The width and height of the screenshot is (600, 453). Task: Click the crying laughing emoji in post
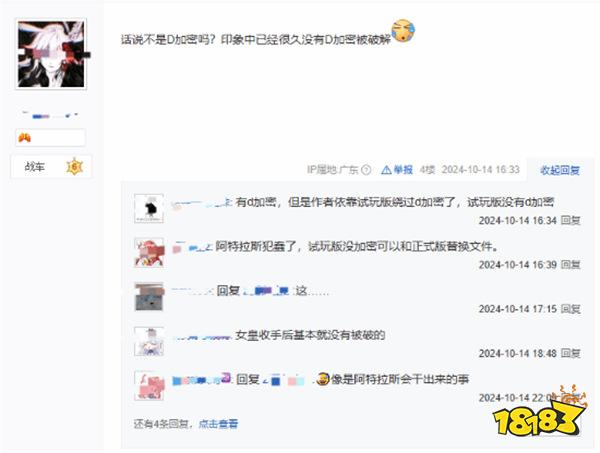click(x=403, y=31)
